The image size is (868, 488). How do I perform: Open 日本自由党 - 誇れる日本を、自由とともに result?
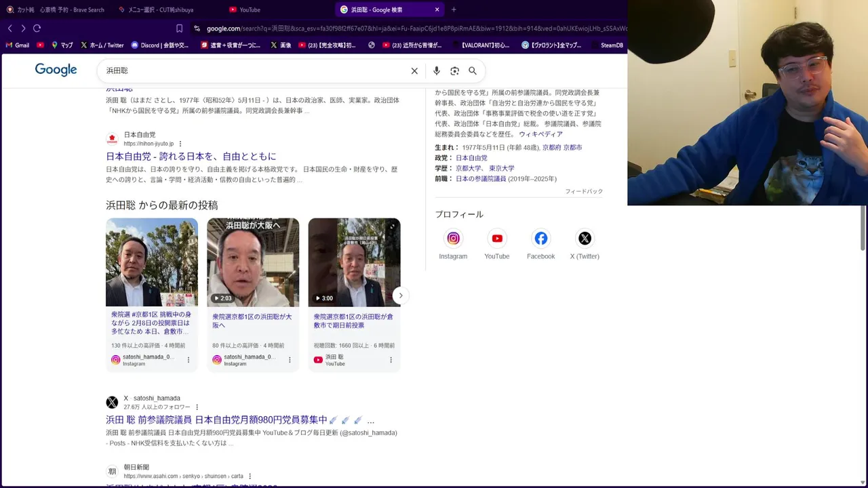click(191, 156)
